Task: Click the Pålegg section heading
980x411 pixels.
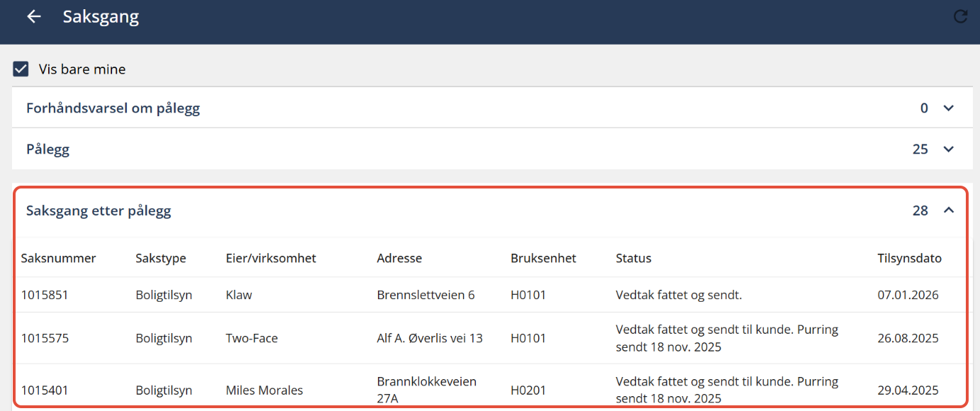Action: point(48,150)
